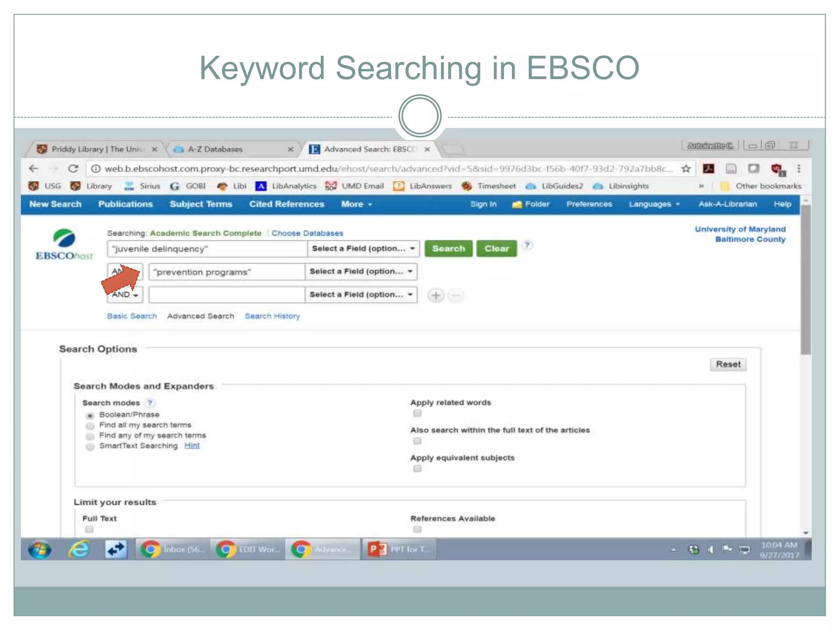Viewport: 840px width, 630px height.
Task: Open the Timesheet bookmark
Action: point(488,186)
